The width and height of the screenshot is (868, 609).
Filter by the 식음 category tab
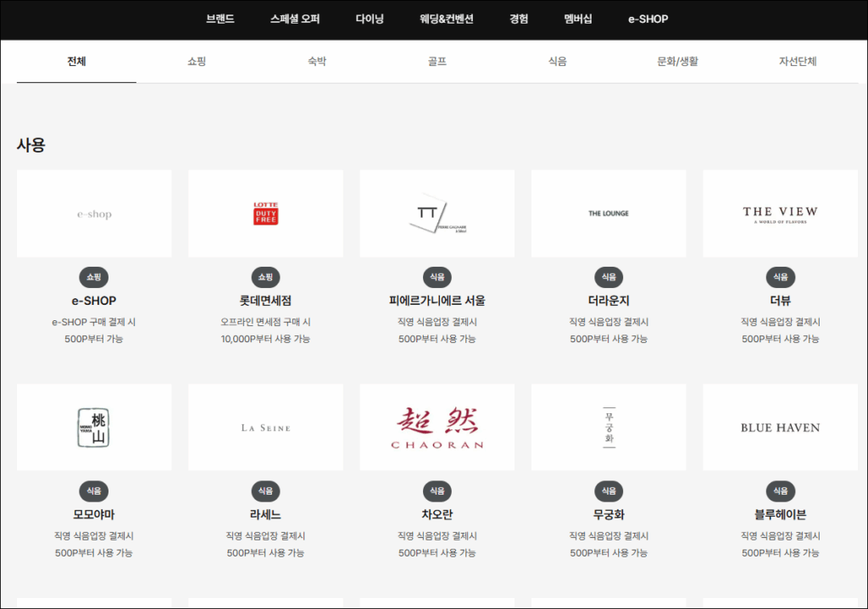(558, 61)
